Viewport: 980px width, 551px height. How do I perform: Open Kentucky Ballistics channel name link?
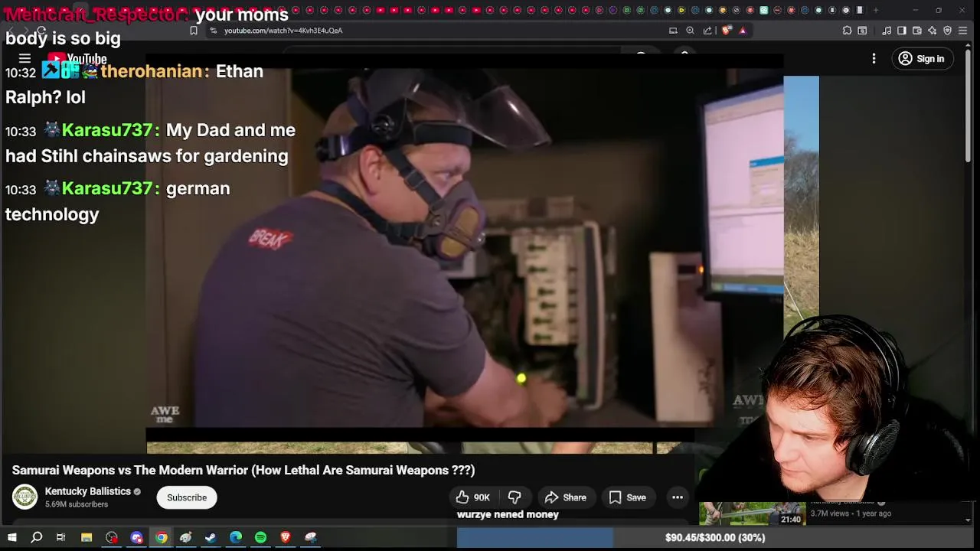pyautogui.click(x=87, y=491)
